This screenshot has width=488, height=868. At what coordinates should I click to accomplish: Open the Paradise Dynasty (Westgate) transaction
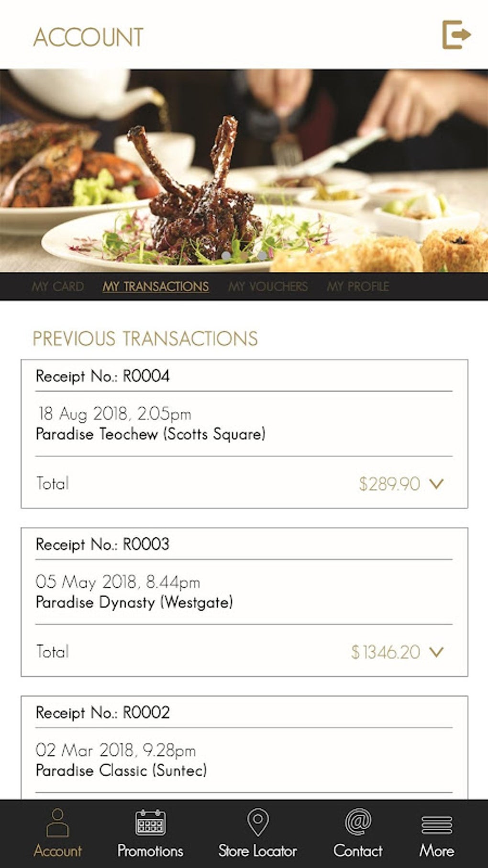[134, 602]
